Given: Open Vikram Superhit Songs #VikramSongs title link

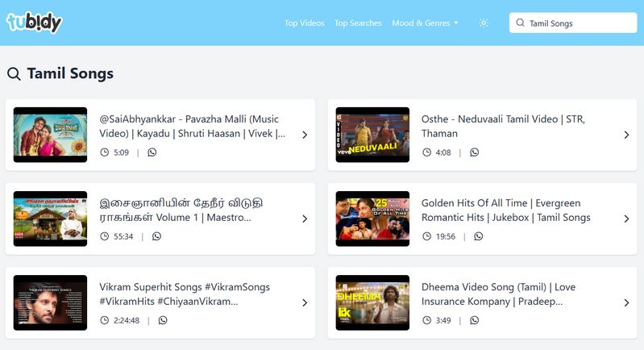Looking at the screenshot, I should (x=185, y=294).
